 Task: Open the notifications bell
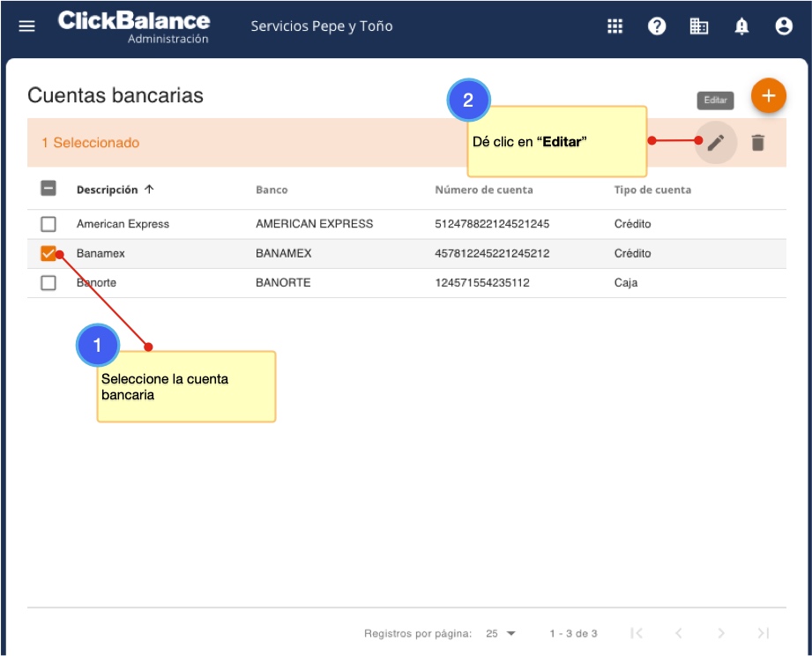point(741,26)
